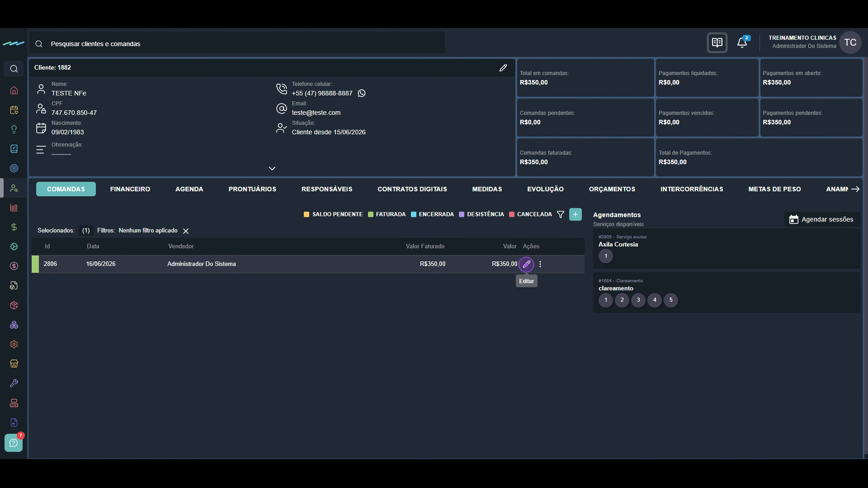
Task: Open the target goals sidebar icon
Action: coord(14,168)
